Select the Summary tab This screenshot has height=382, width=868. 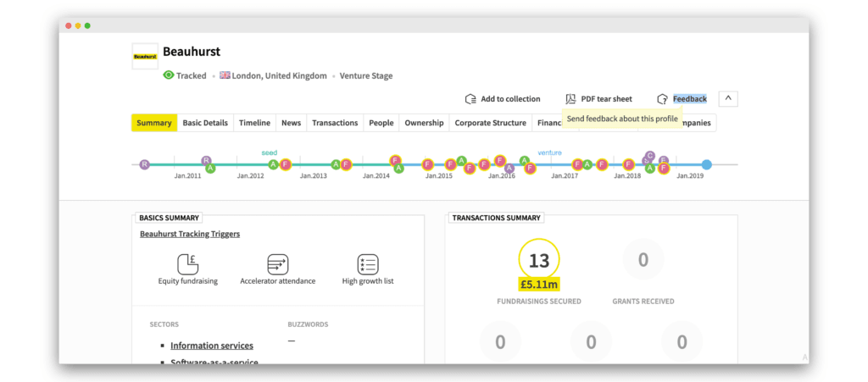(x=154, y=123)
